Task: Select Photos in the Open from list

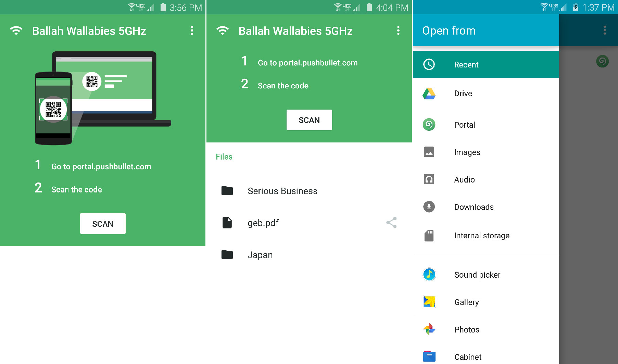Action: click(467, 329)
